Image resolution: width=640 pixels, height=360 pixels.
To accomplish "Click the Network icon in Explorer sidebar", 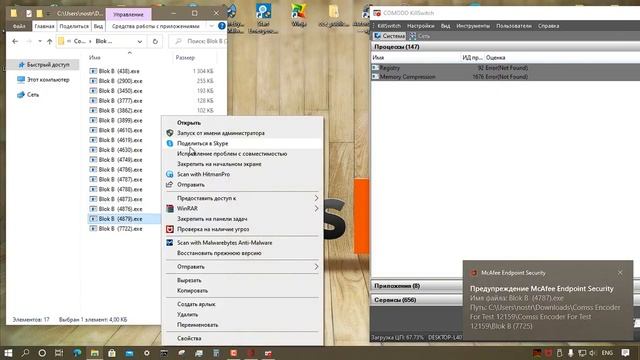I will coord(21,94).
